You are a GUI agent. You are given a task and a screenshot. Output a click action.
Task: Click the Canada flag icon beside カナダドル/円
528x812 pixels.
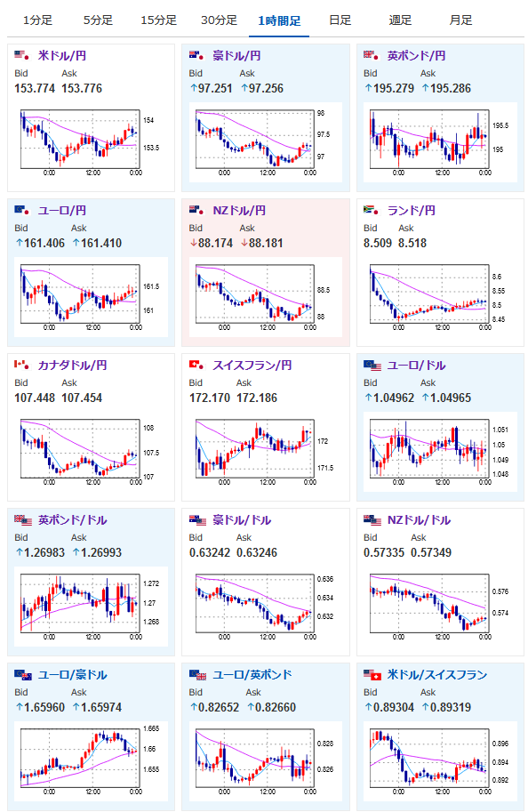coord(21,365)
